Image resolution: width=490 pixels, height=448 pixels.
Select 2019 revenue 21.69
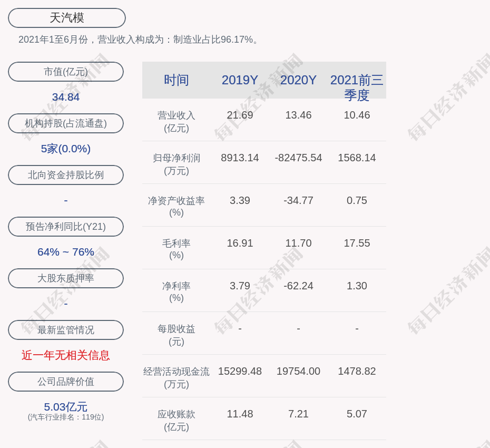click(240, 115)
